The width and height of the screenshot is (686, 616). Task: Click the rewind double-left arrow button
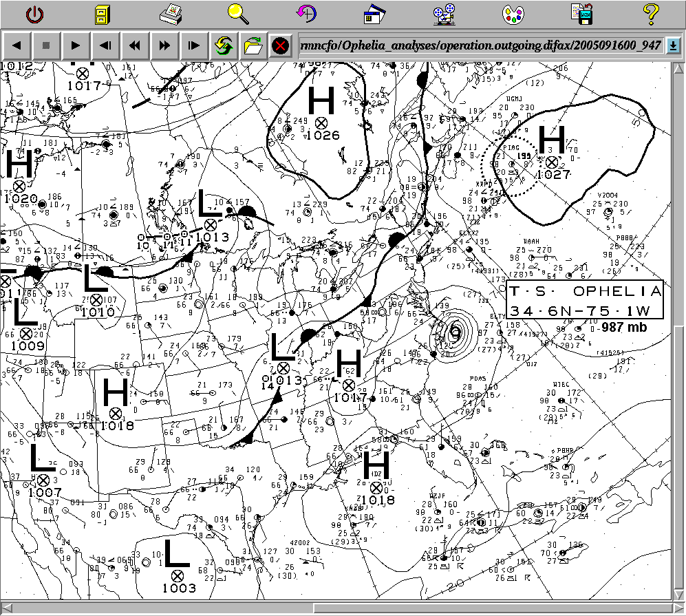tap(135, 46)
